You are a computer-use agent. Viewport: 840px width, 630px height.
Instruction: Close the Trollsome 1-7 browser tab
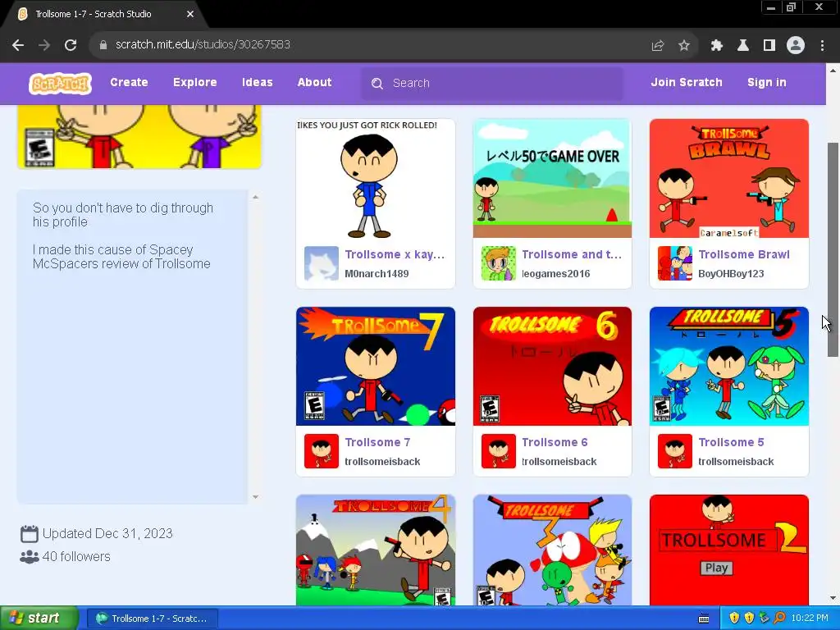(x=190, y=15)
